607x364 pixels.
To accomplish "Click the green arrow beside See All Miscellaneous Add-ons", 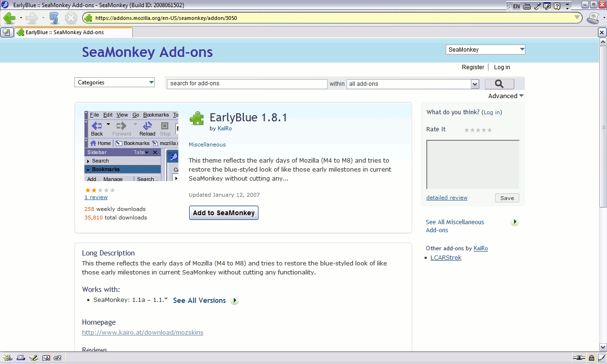I will click(515, 222).
